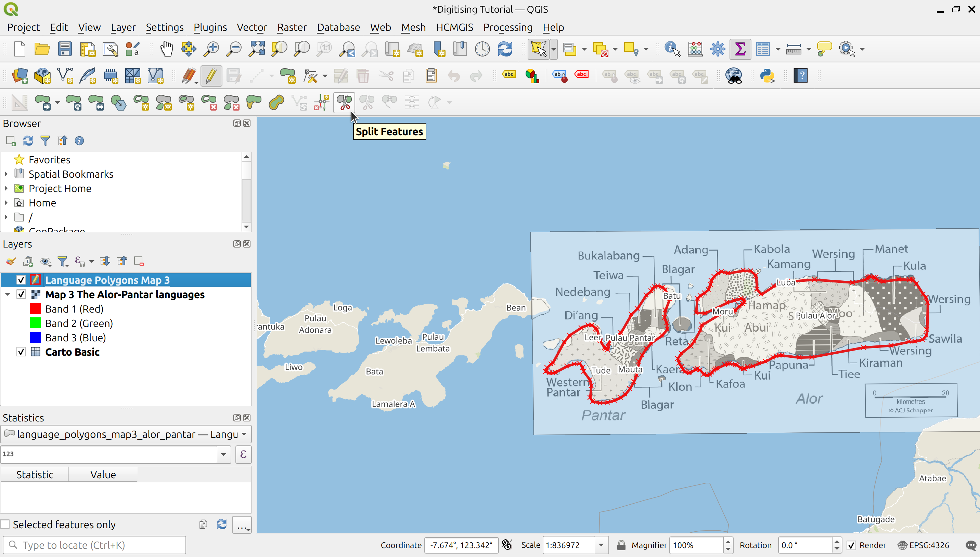
Task: Uncheck the Carto Basic layer visibility
Action: 21,352
